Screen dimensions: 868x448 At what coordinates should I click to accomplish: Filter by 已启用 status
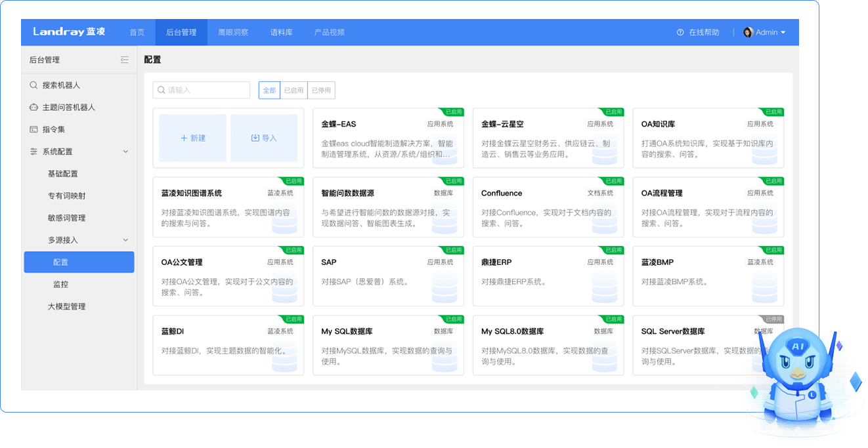(x=293, y=91)
